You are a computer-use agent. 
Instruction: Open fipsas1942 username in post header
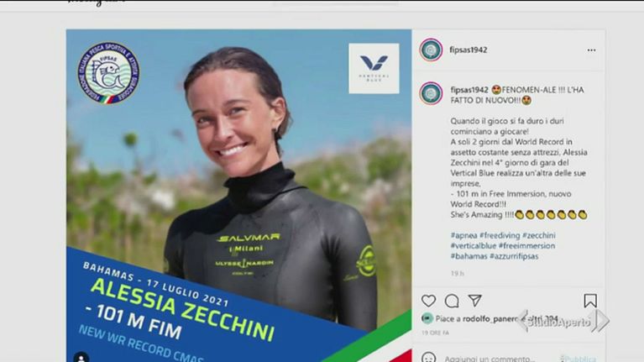[469, 50]
